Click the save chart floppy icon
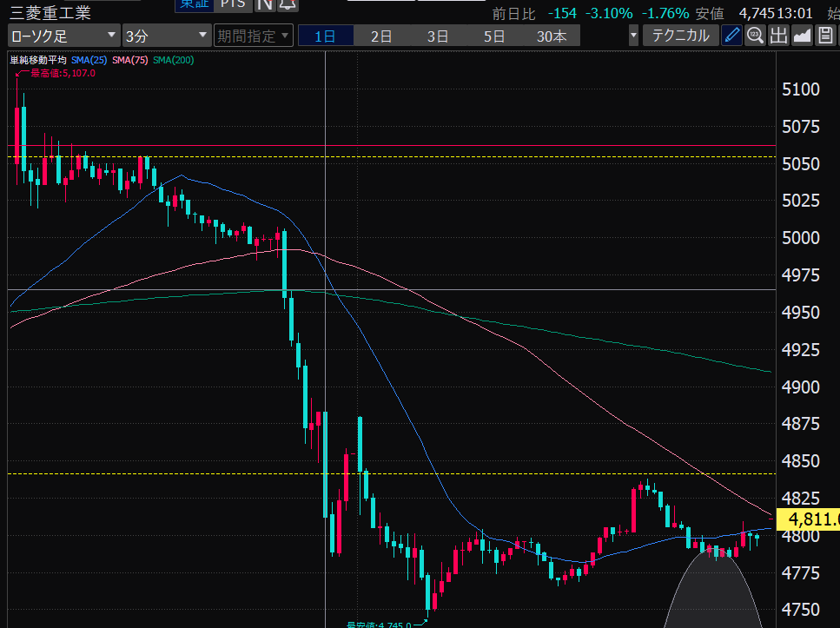The height and width of the screenshot is (628, 840). tap(825, 36)
